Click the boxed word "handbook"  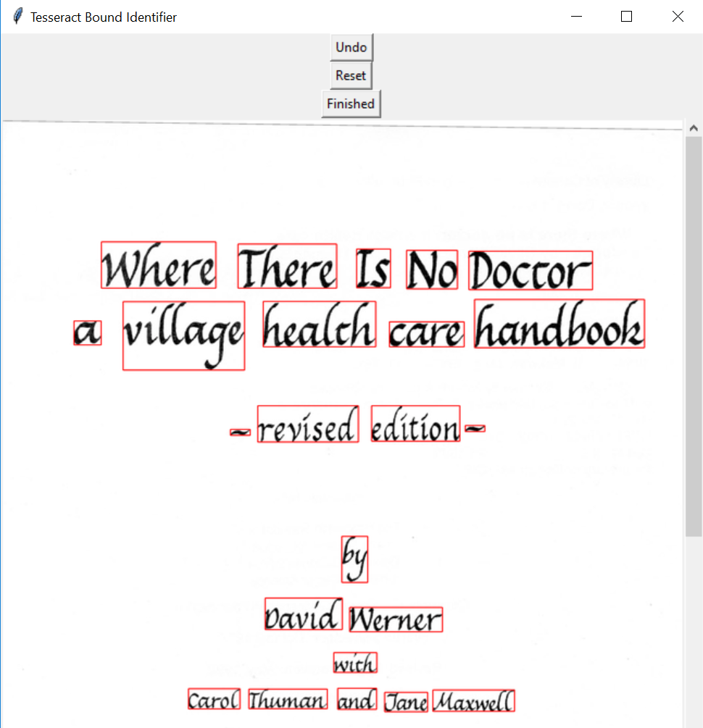click(560, 324)
